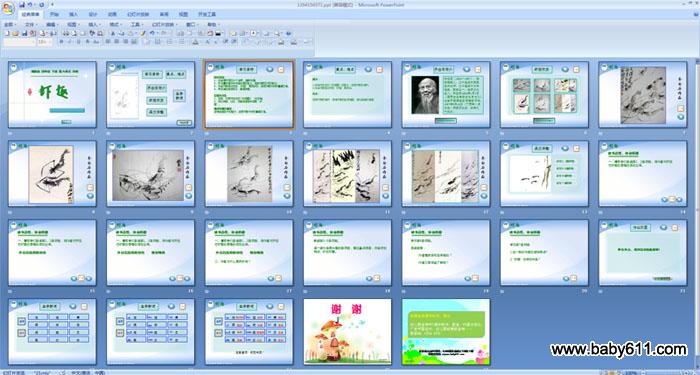Toggle Underline formatting in the formatting row
This screenshot has width=700, height=375.
[78, 42]
